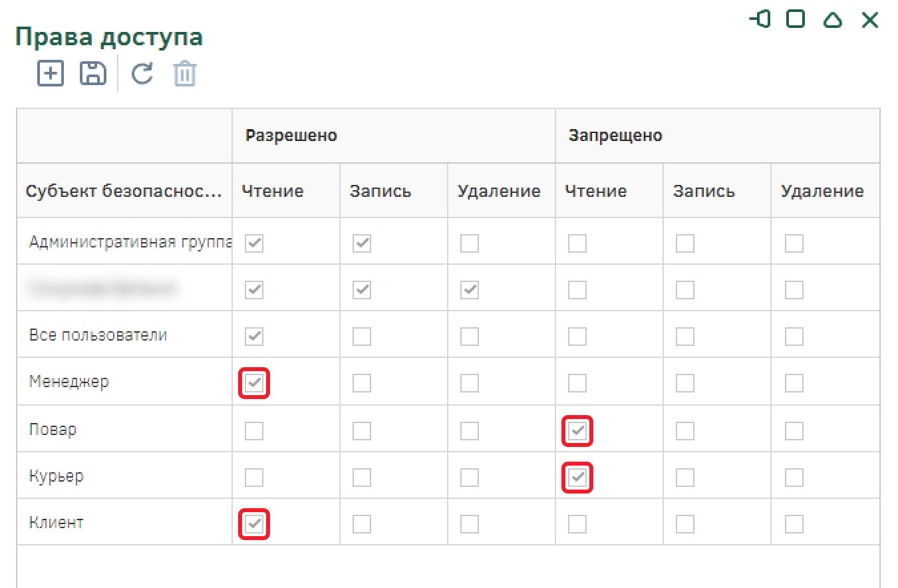Click the triangle collapse panel icon
This screenshot has height=588, width=898.
[832, 20]
